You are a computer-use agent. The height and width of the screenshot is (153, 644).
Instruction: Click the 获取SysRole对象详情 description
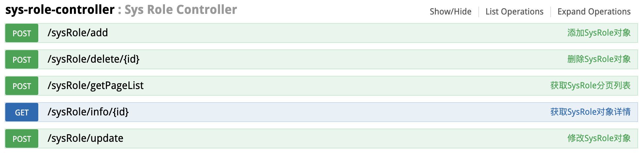[590, 112]
